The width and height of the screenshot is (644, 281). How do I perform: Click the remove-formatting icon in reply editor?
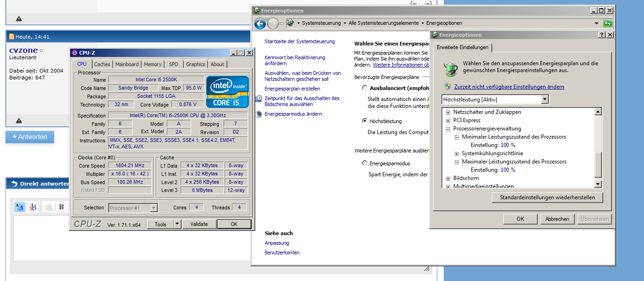(x=33, y=207)
